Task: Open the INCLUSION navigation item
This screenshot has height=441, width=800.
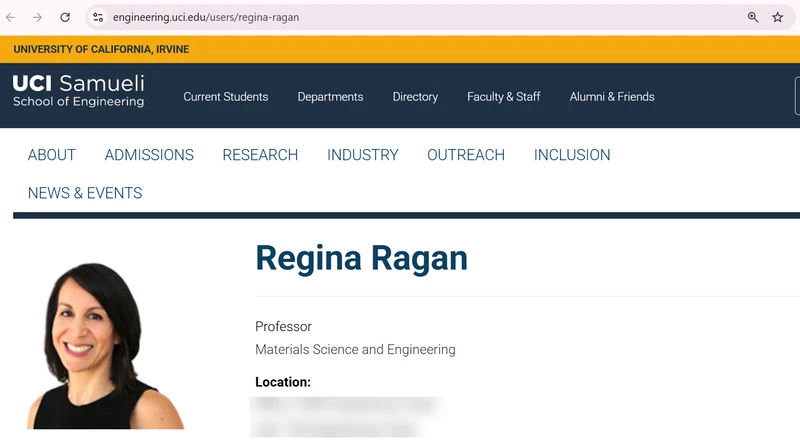Action: click(x=572, y=155)
